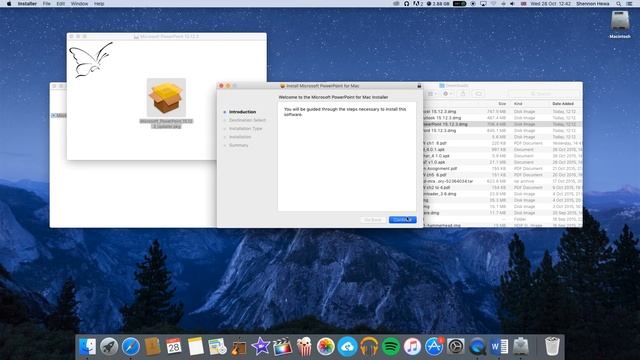Open the Trash in Dock

(x=552, y=347)
